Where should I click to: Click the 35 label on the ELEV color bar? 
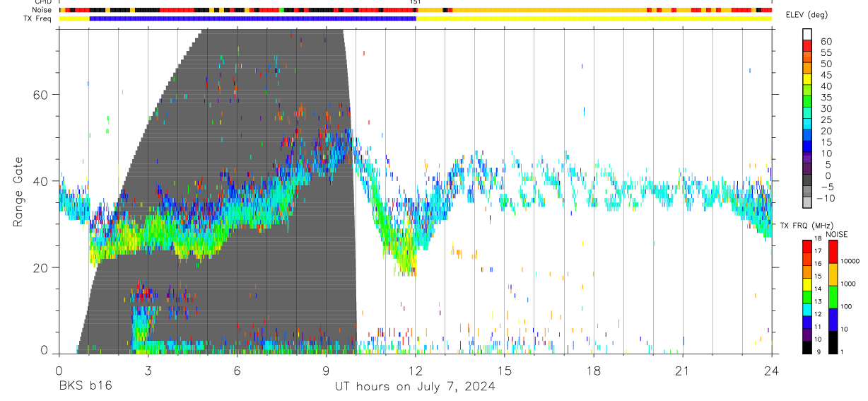pos(826,98)
